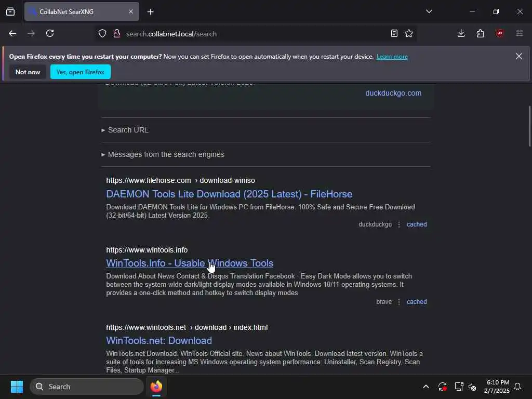Open the extensions puzzle icon
Viewport: 532px width, 399px height.
[x=480, y=34]
